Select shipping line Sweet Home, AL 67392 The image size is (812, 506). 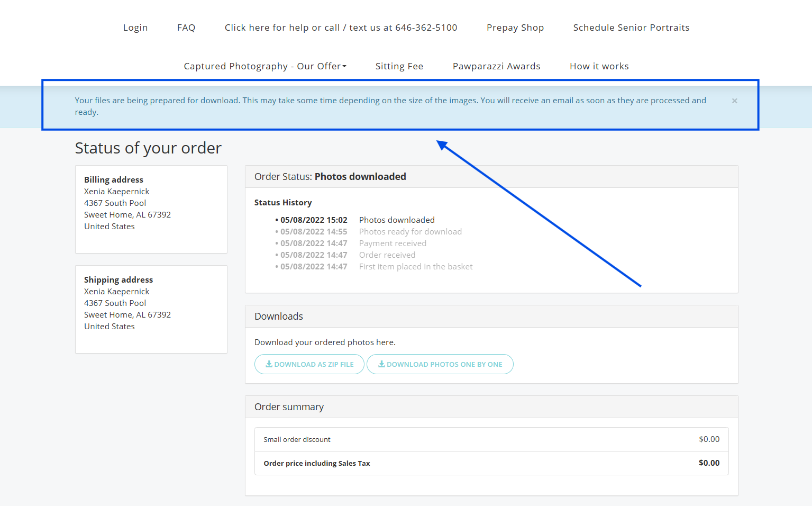click(127, 315)
